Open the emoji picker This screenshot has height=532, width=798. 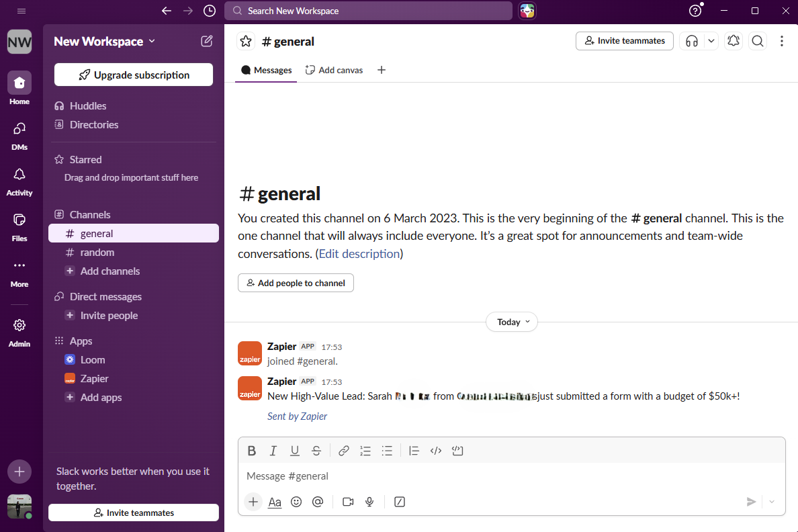pos(296,502)
